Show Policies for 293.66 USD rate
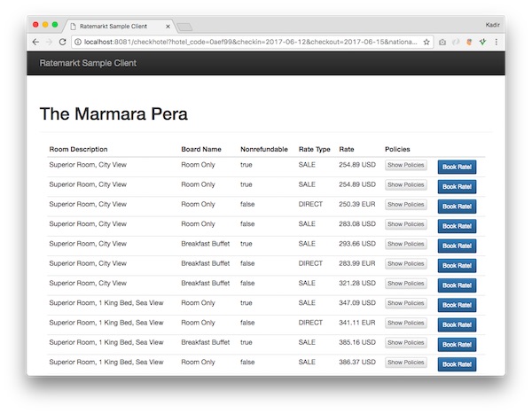This screenshot has width=532, height=414. [x=406, y=244]
